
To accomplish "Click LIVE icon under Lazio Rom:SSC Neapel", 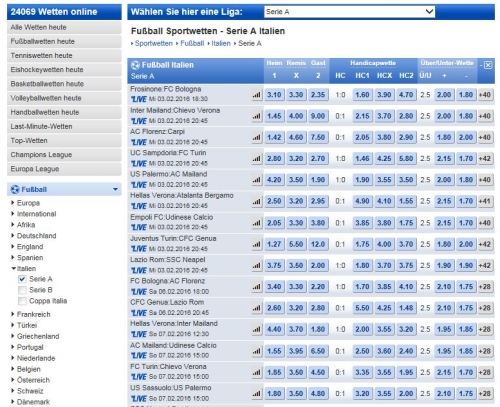I will pos(139,270).
